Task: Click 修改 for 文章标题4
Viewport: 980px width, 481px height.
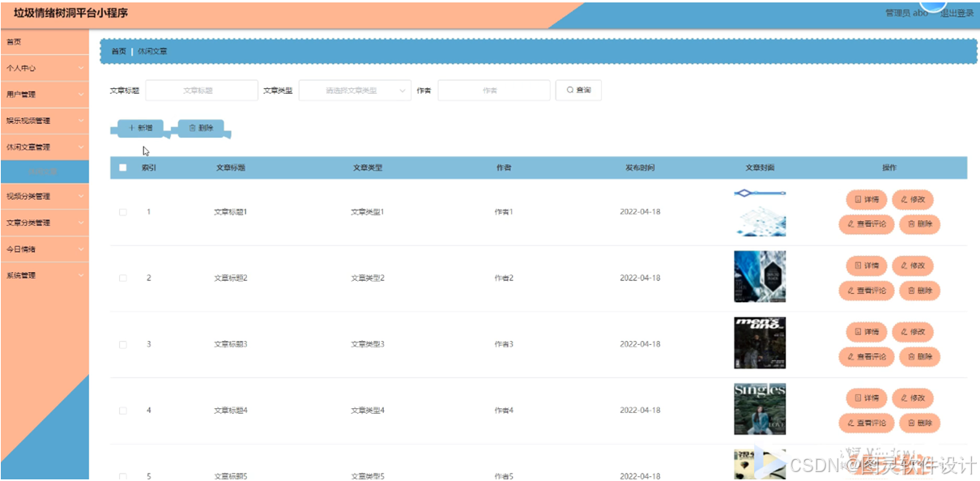Action: pyautogui.click(x=913, y=398)
